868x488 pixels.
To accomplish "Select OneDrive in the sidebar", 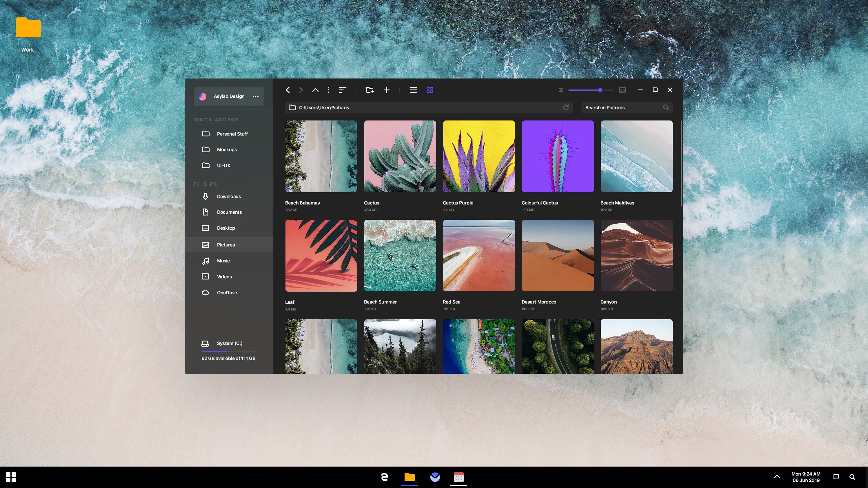I will point(226,292).
